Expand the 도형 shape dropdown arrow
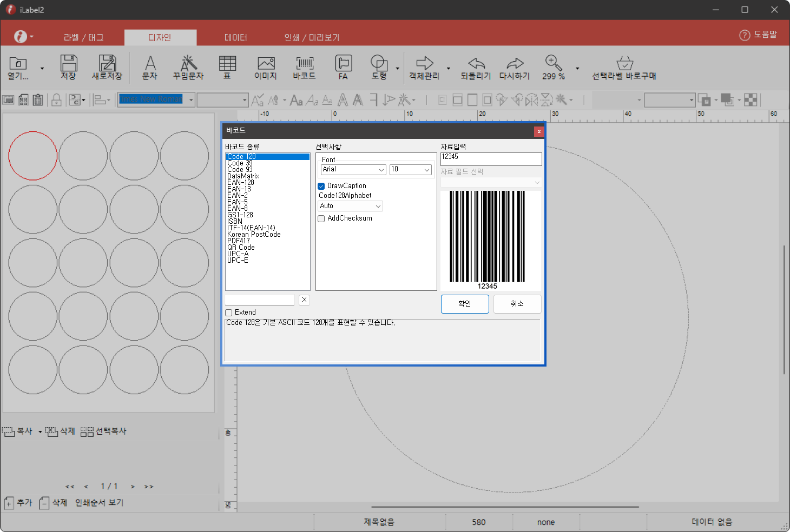790x532 pixels. coord(397,69)
